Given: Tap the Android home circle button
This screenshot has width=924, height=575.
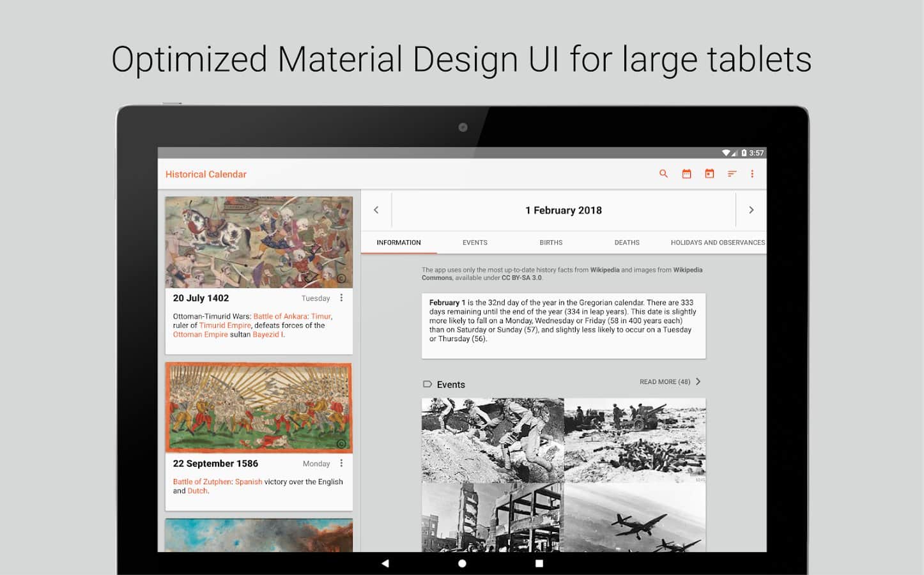Looking at the screenshot, I should pyautogui.click(x=462, y=563).
